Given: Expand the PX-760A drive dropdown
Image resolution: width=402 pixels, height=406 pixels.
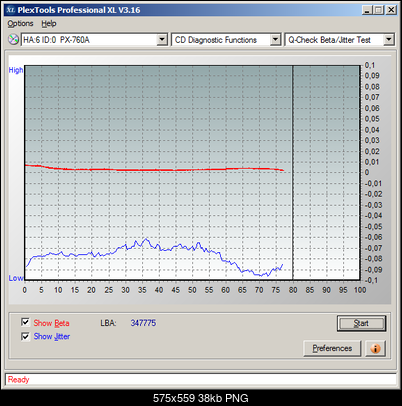Looking at the screenshot, I should coord(162,40).
